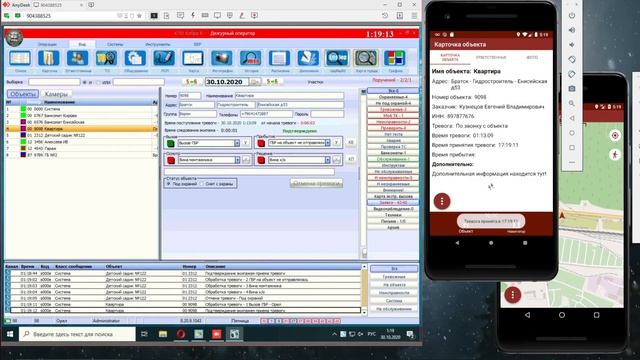Click emulator toolbar home circle icon
The height and width of the screenshot is (360, 640).
572,133
